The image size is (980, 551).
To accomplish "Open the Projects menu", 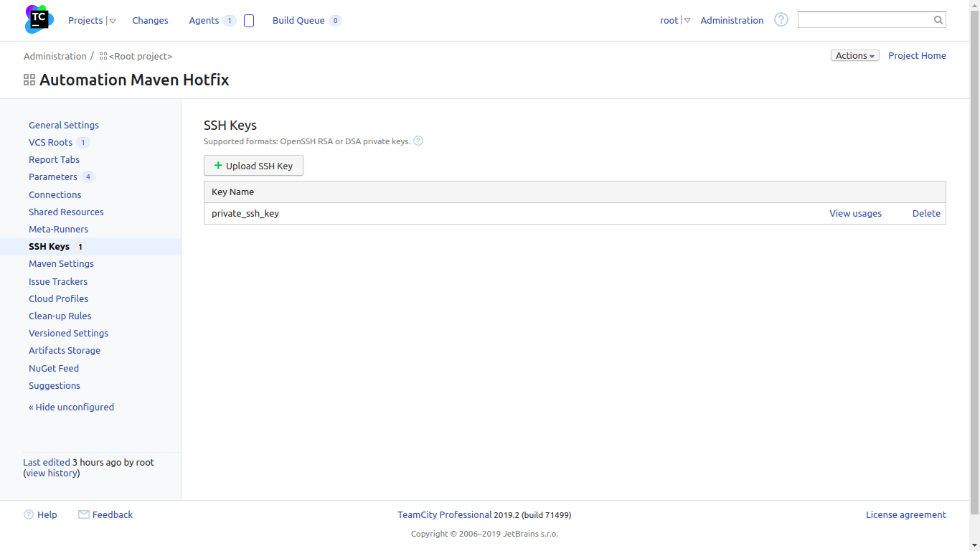I will (85, 20).
